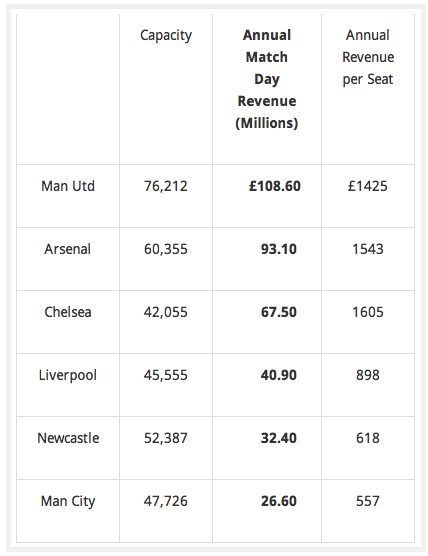Click Chelsea's 1605 revenue per seat

pos(368,312)
